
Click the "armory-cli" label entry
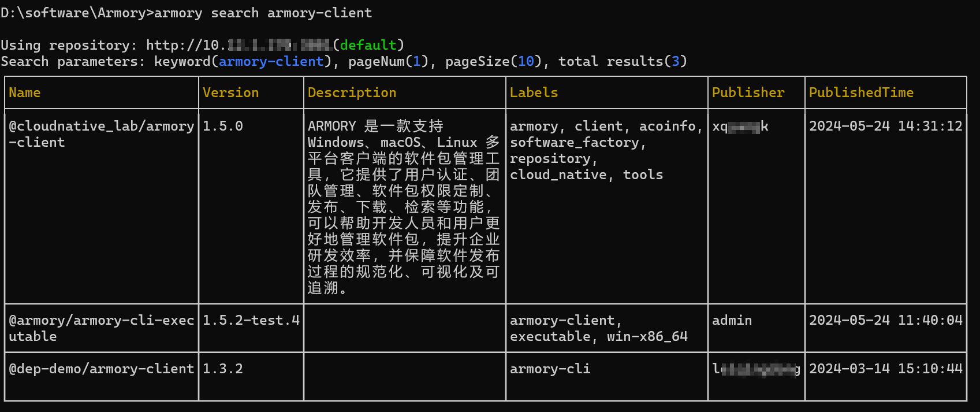pos(550,369)
